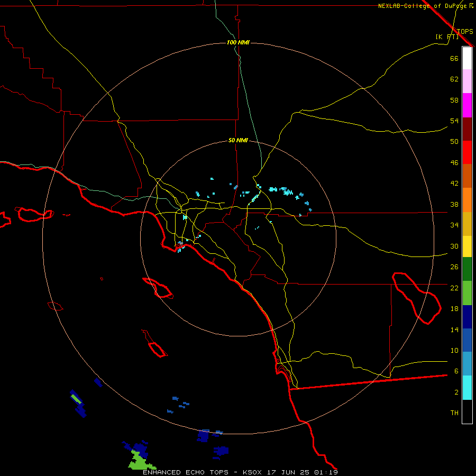
Task: Click the "18" legend value
Action: 454,309
